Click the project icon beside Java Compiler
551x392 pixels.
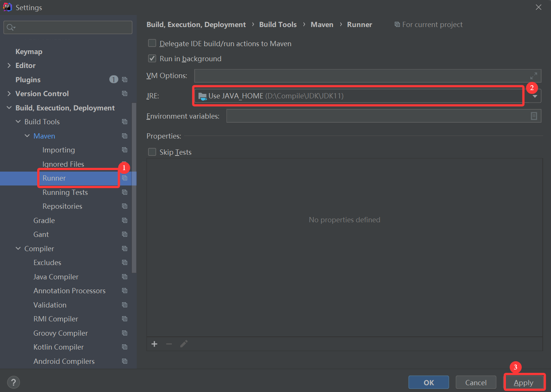125,277
